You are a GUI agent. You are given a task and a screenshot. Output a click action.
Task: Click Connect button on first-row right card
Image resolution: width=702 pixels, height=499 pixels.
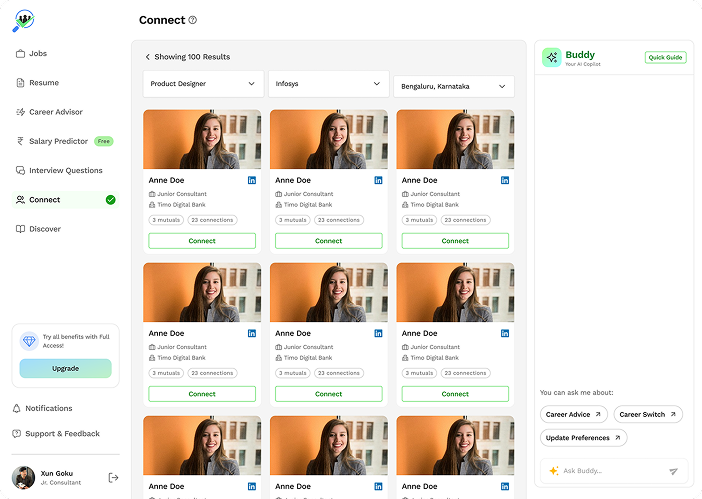(x=455, y=241)
